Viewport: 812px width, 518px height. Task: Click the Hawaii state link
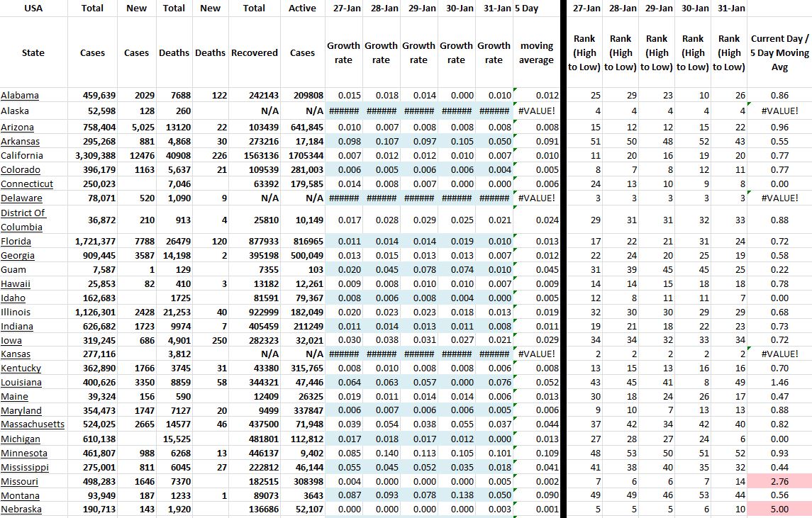(x=16, y=283)
